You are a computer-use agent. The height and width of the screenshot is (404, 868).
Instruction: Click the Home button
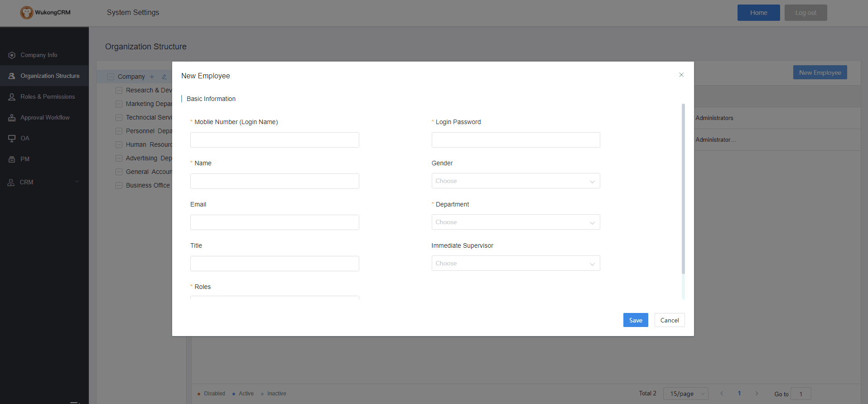(x=758, y=13)
